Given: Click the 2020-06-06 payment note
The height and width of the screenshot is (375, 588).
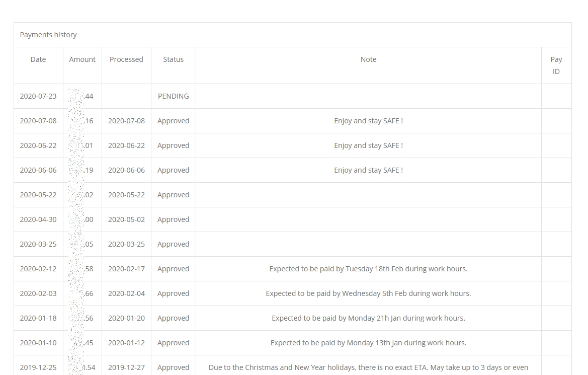Looking at the screenshot, I should (x=368, y=170).
